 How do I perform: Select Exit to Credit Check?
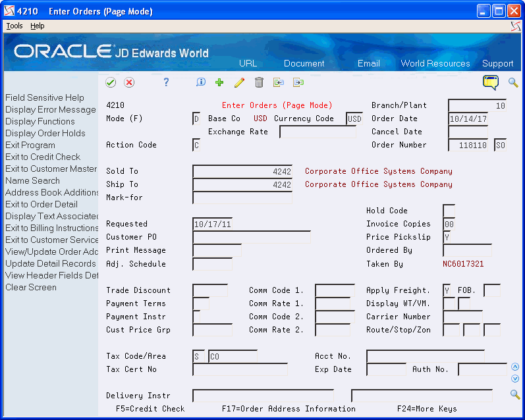tap(43, 157)
